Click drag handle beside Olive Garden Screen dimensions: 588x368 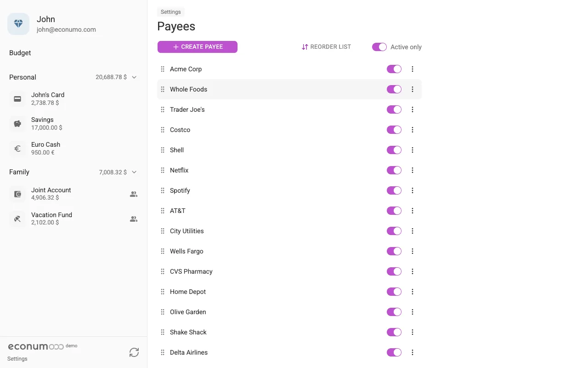coord(163,312)
